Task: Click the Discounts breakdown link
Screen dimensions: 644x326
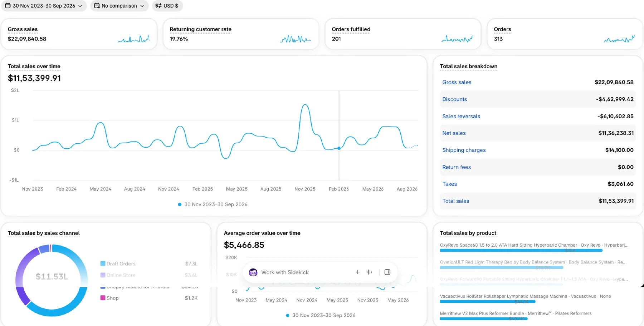Action: pos(454,99)
